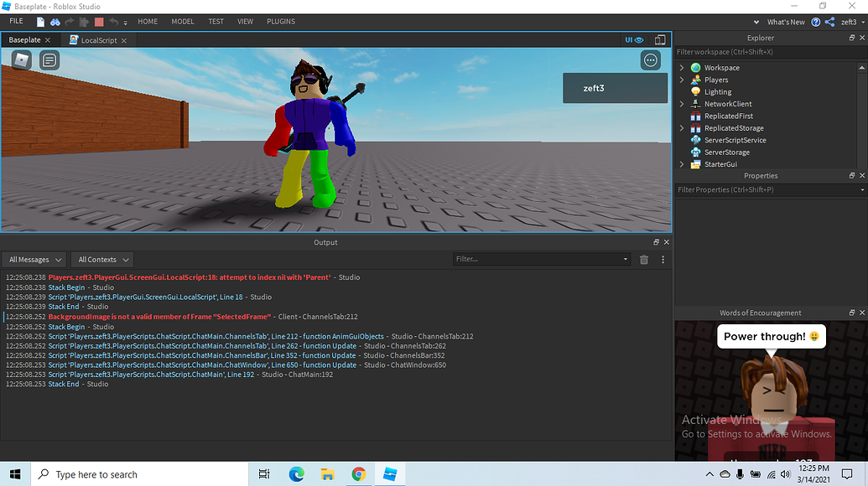This screenshot has height=486, width=868.
Task: Switch to the PLUGINS ribbon tab
Action: click(x=281, y=22)
